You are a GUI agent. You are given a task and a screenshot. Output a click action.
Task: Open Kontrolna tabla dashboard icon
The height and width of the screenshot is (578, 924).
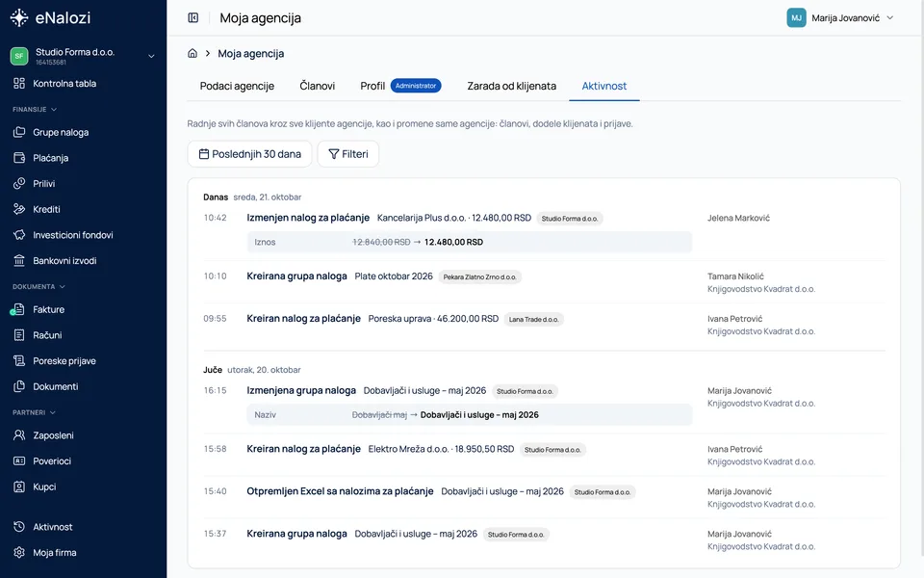click(19, 83)
